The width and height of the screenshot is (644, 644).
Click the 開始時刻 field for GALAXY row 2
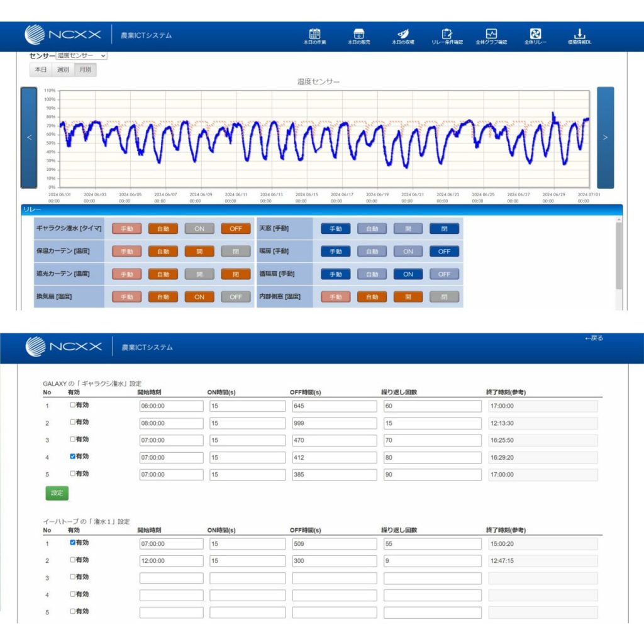click(x=171, y=423)
